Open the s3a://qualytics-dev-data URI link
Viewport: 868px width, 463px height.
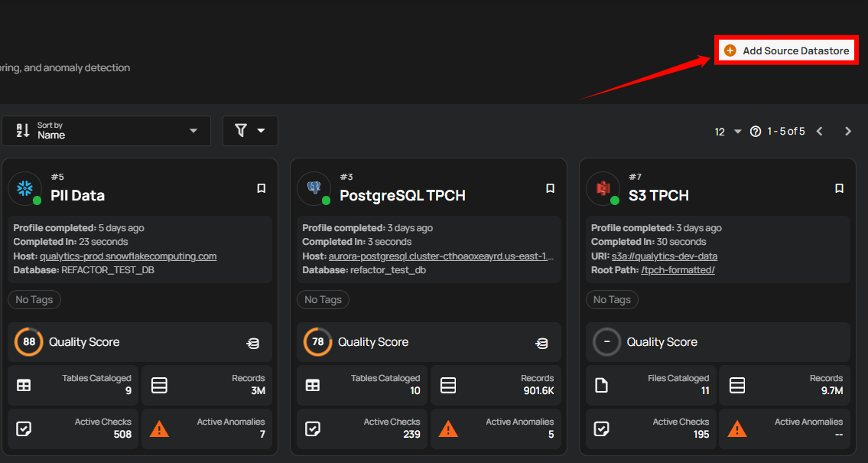coord(664,256)
